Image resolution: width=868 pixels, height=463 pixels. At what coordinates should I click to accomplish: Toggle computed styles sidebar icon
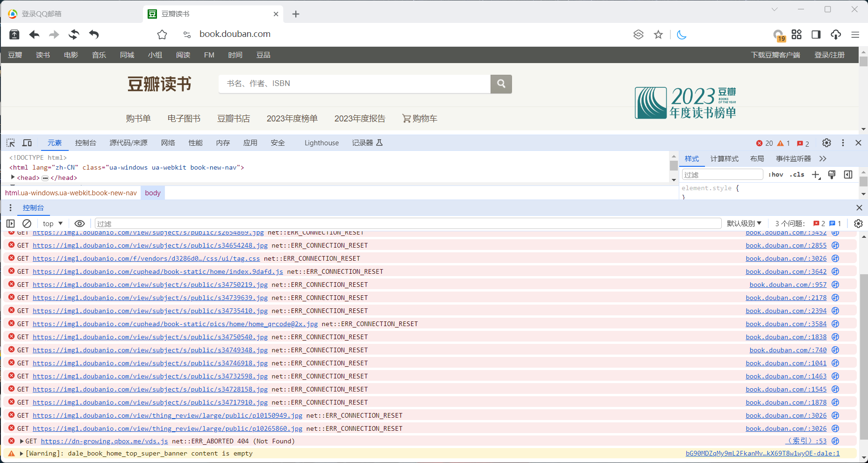point(848,175)
